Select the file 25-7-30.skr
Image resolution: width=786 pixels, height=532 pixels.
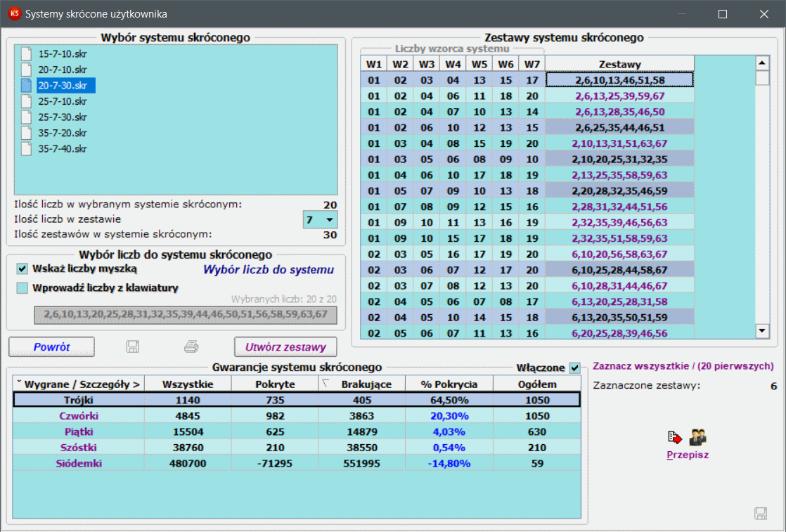pyautogui.click(x=63, y=117)
